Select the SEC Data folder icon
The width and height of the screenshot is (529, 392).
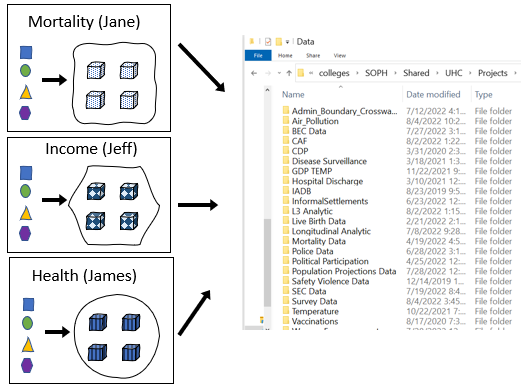tap(286, 290)
